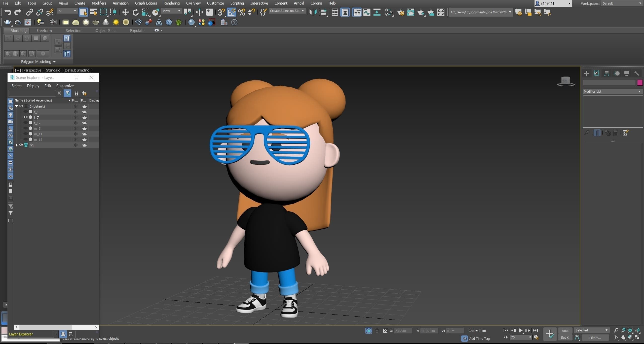
Task: Select the Select and Rotate tool
Action: click(x=135, y=12)
